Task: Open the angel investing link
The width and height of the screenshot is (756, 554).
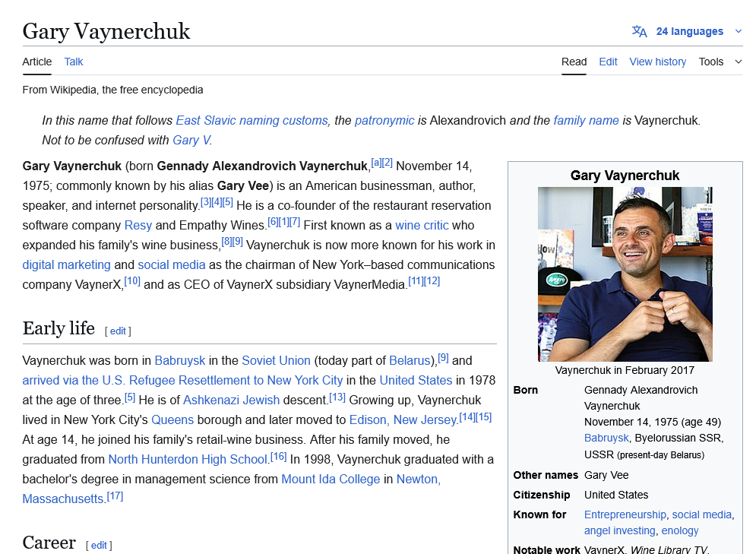Action: (619, 531)
